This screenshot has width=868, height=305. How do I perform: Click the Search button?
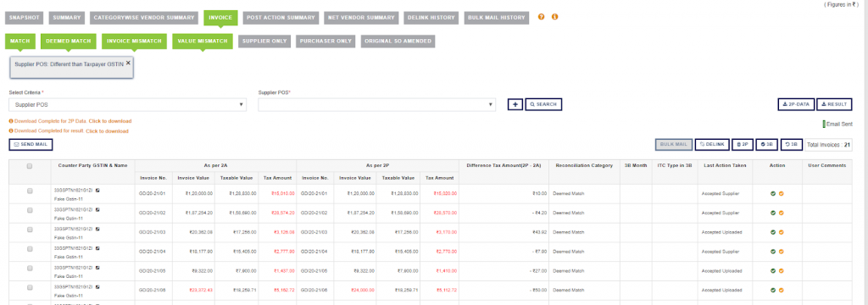(x=543, y=104)
